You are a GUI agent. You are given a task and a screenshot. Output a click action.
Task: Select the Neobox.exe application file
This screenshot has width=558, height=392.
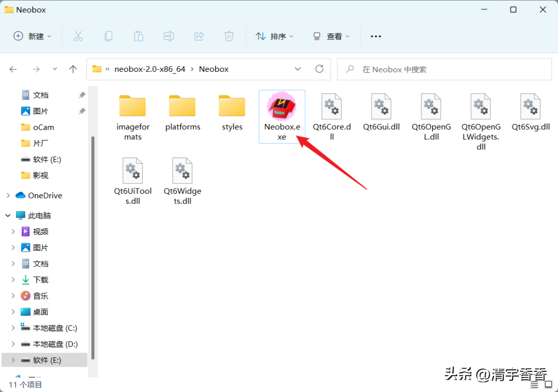point(282,117)
